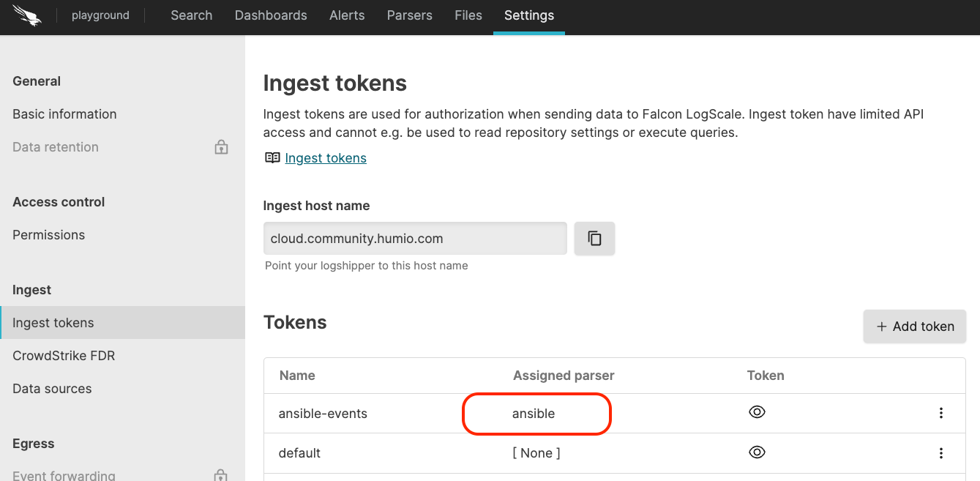Select the Files tab
The image size is (980, 481).
468,15
